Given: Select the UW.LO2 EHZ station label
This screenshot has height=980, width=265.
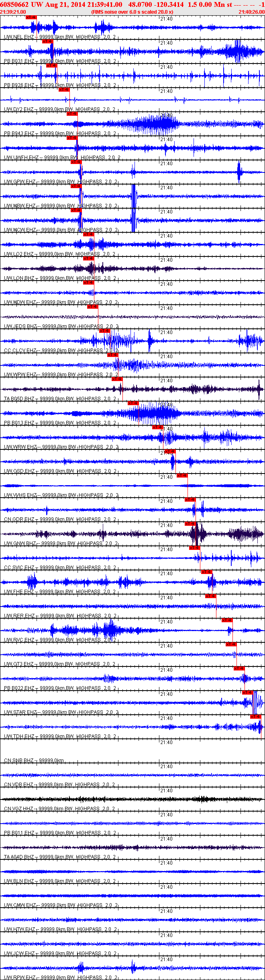Looking at the screenshot, I should 19,254.
